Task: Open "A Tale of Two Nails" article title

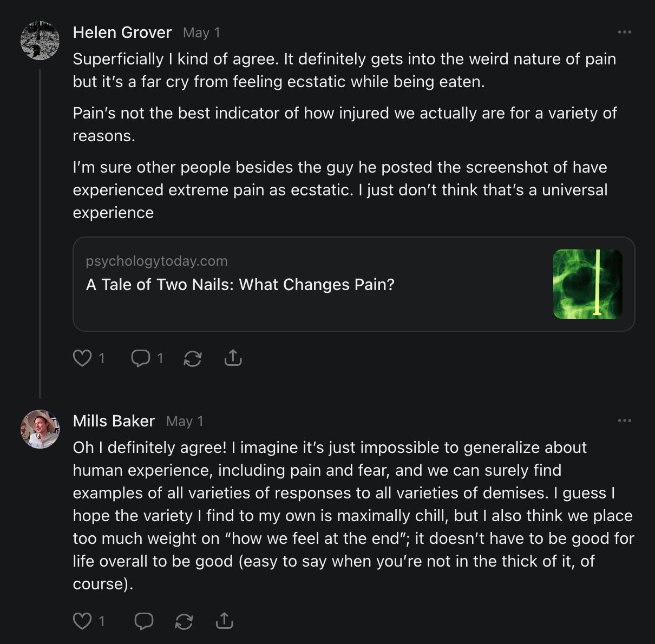Action: tap(240, 285)
